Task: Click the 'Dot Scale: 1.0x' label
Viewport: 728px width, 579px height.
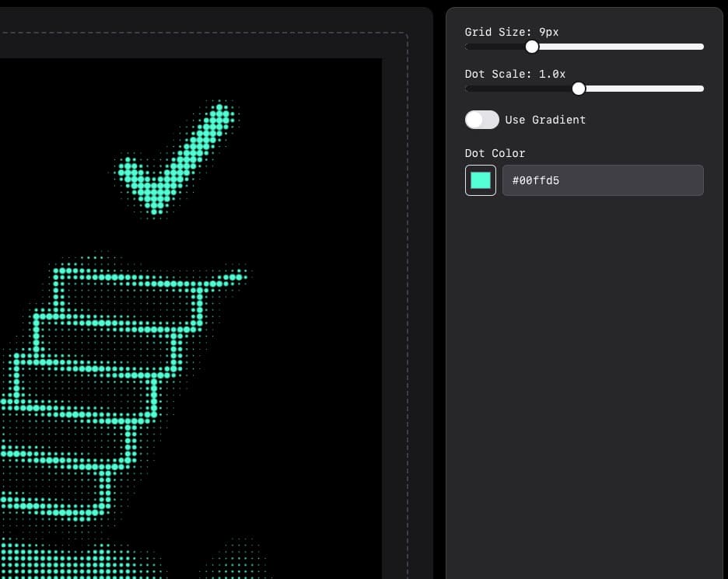Action: (515, 75)
